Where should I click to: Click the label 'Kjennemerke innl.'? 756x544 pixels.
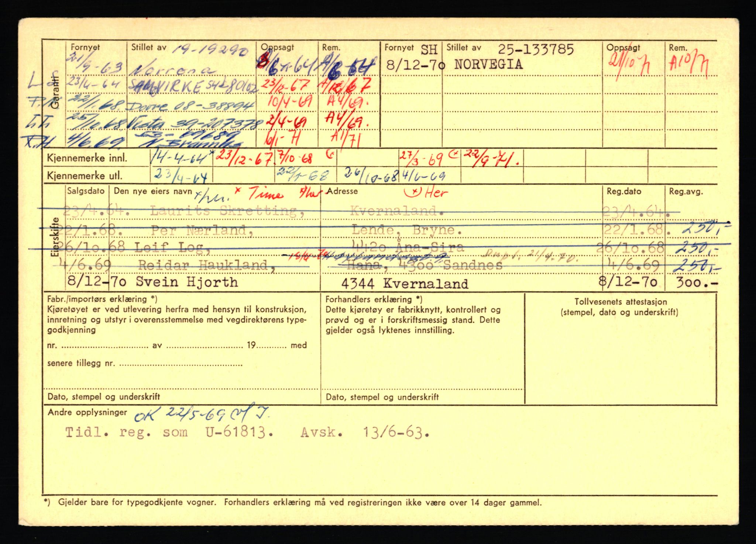pyautogui.click(x=87, y=158)
